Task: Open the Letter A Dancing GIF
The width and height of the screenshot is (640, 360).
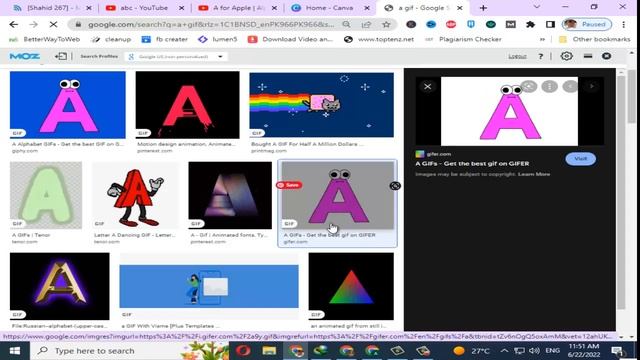Action: [x=136, y=195]
